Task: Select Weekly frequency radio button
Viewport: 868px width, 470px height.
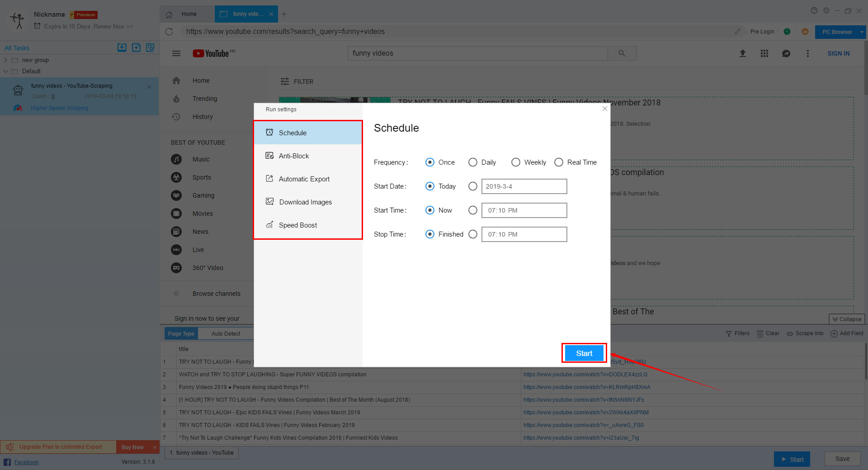Action: pyautogui.click(x=516, y=162)
